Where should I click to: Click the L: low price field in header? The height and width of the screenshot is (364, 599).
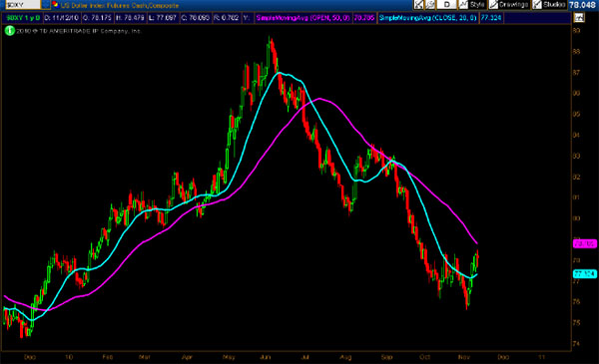click(x=163, y=18)
